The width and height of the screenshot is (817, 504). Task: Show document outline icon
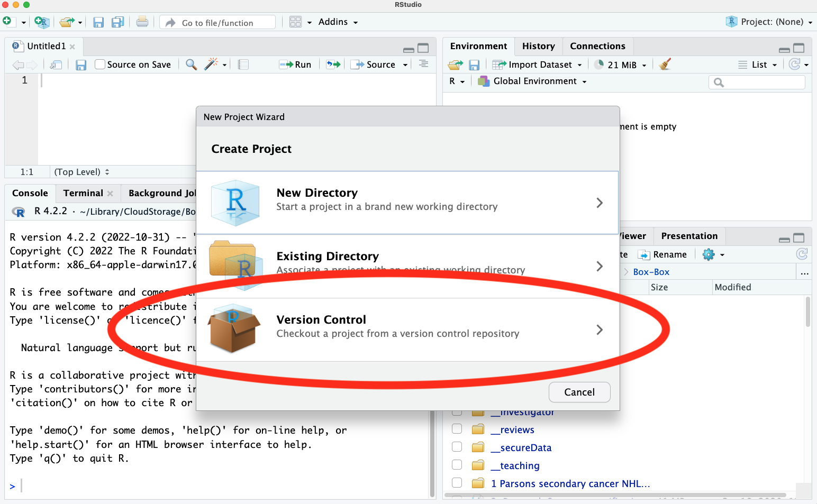424,64
